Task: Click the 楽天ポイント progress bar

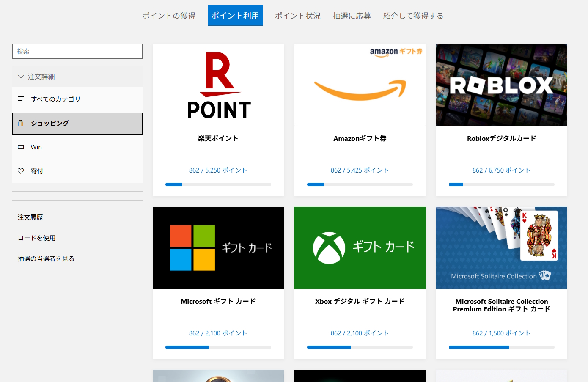Action: (218, 184)
